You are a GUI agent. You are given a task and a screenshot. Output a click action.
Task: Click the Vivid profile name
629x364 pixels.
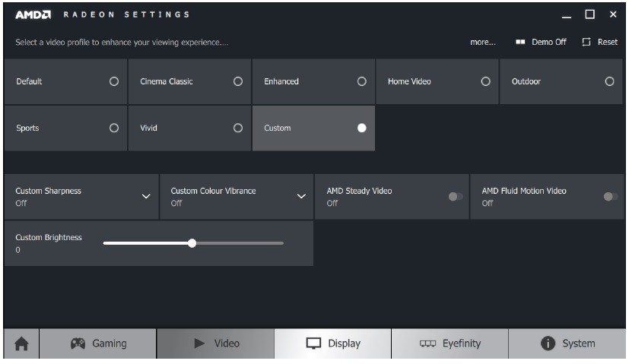click(x=148, y=128)
